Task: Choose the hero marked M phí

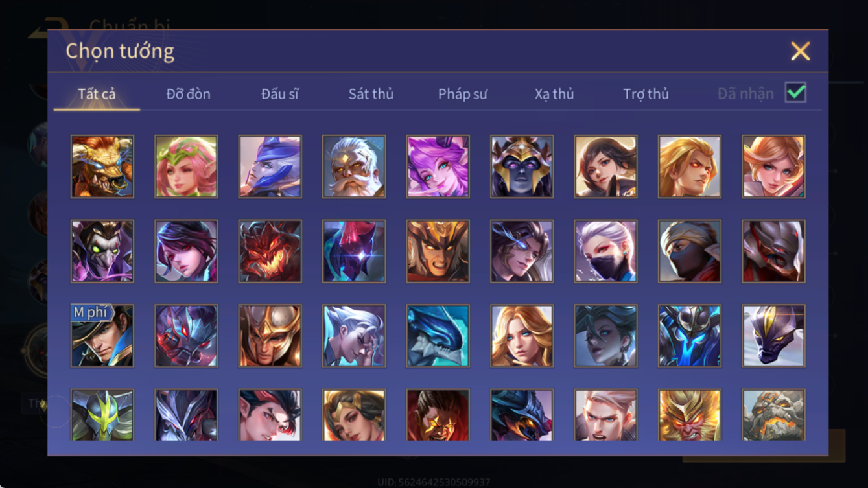Action: pyautogui.click(x=102, y=336)
